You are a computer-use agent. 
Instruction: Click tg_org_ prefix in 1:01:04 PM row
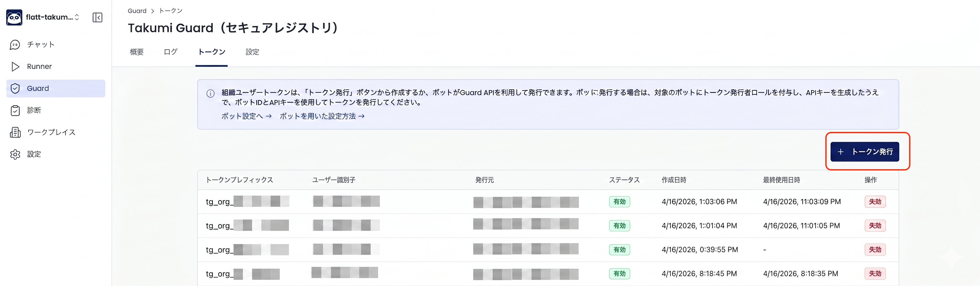pyautogui.click(x=219, y=225)
